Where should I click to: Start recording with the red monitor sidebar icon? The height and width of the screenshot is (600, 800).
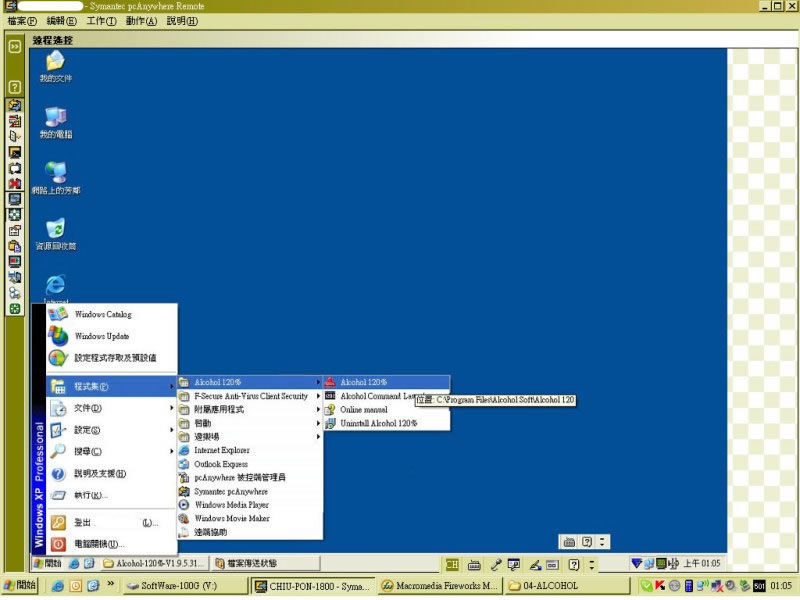15,262
